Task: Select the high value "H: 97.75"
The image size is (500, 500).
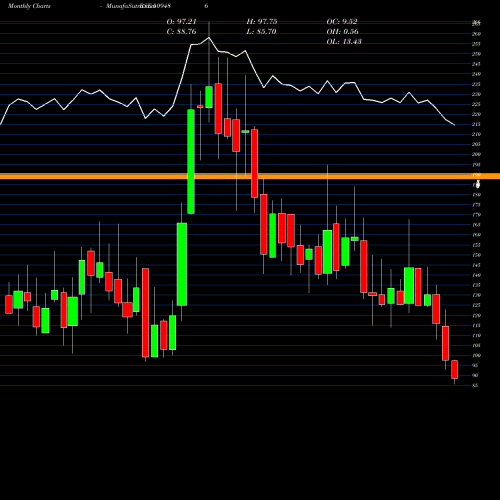Action: pyautogui.click(x=262, y=21)
